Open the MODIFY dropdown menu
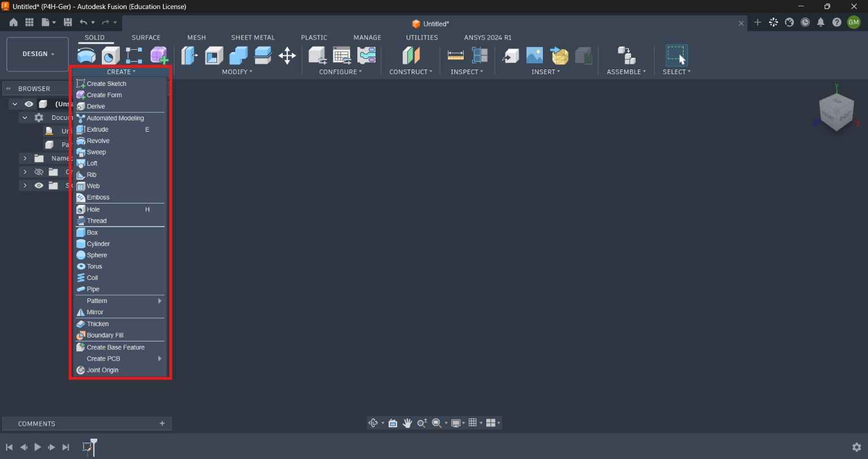The width and height of the screenshot is (868, 459). click(237, 72)
